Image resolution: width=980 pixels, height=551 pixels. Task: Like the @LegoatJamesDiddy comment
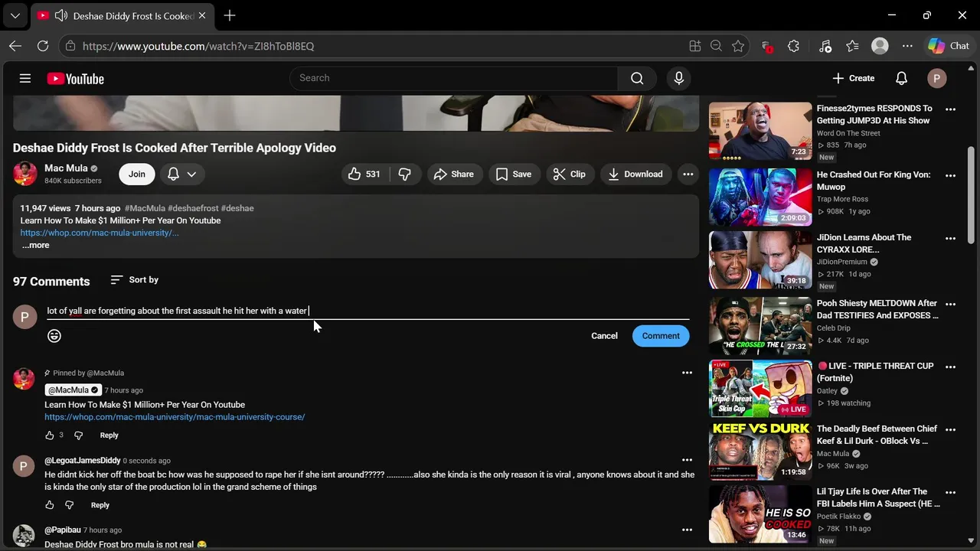[50, 505]
